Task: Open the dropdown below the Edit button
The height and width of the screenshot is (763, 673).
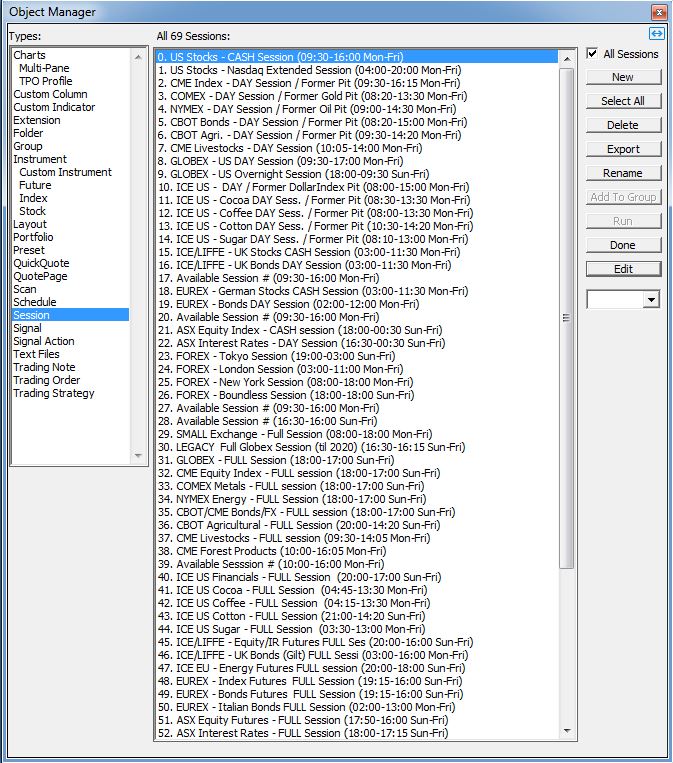Action: (x=651, y=300)
